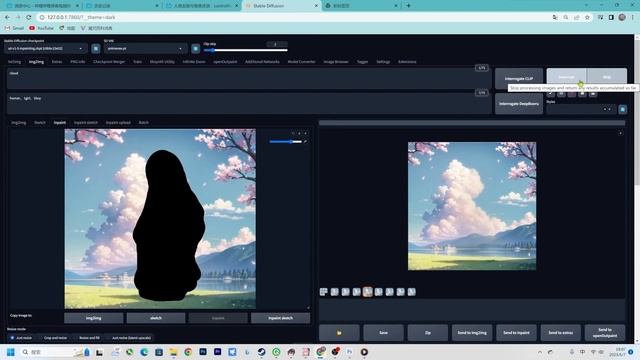Refresh the SD VAE list

[x=196, y=49]
